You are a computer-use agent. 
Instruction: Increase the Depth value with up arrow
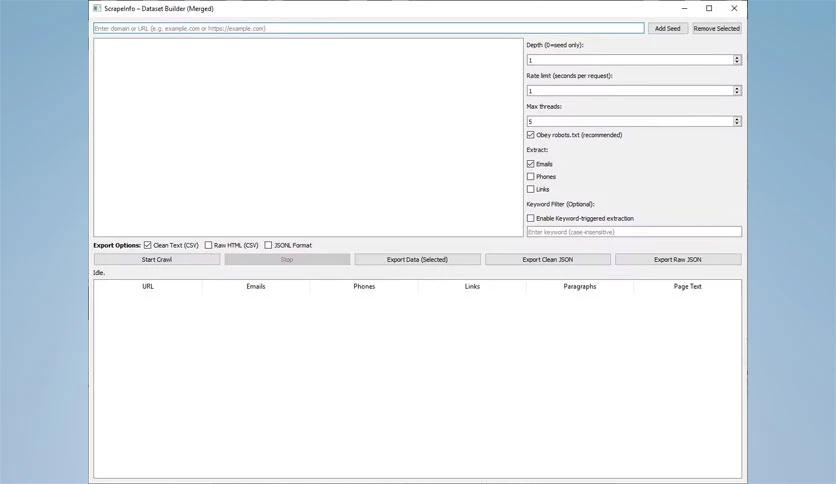737,58
